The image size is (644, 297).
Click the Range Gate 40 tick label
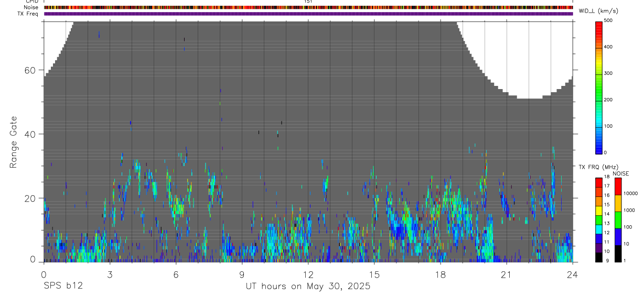pos(28,134)
